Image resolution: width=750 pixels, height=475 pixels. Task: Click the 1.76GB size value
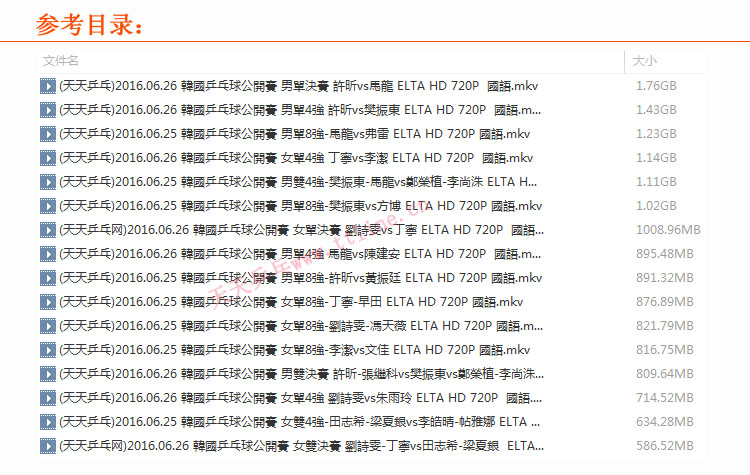pos(656,86)
